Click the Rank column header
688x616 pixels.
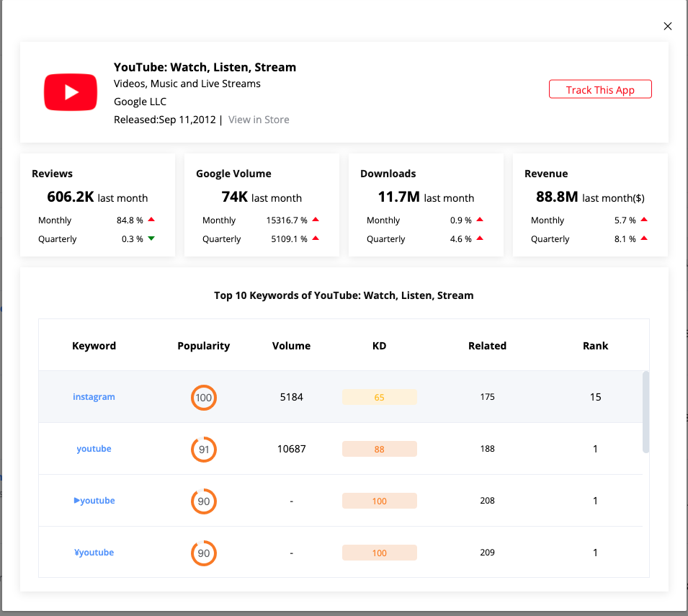(595, 346)
